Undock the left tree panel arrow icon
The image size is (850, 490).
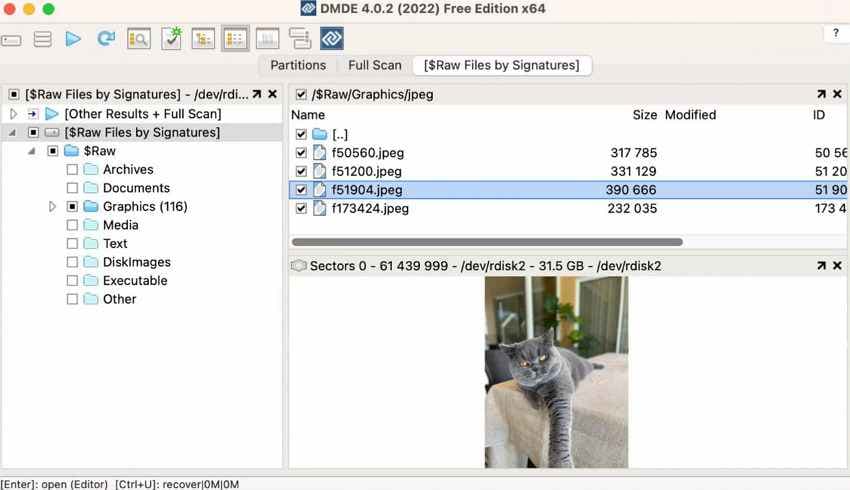tap(256, 94)
